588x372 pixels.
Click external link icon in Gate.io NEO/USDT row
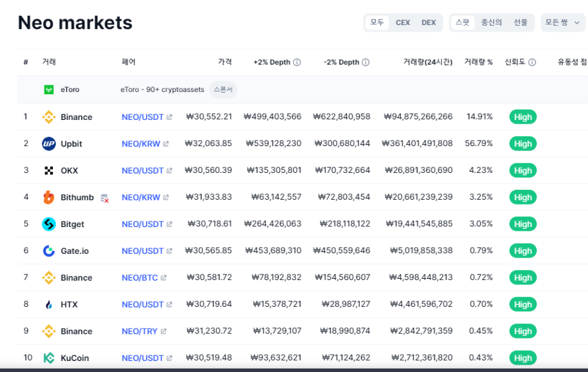pos(169,251)
